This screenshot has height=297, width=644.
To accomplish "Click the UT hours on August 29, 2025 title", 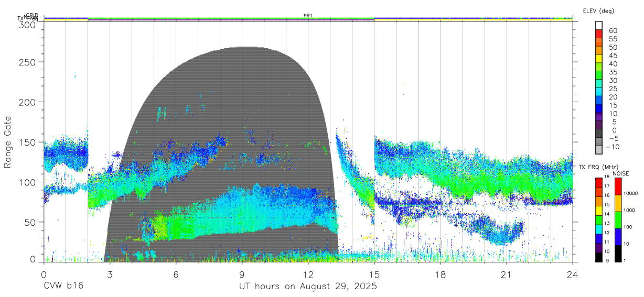I will pos(308,287).
